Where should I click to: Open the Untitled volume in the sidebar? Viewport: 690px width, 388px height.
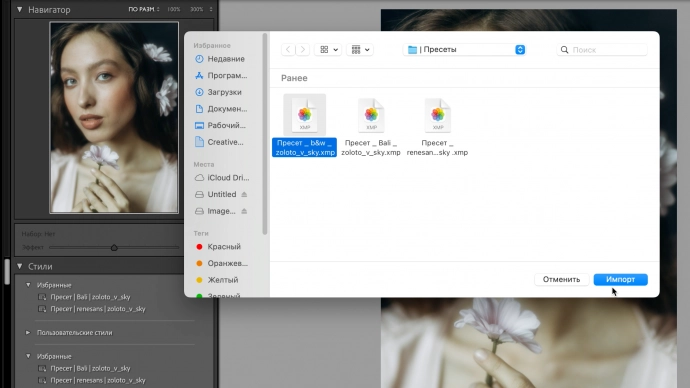click(x=216, y=194)
